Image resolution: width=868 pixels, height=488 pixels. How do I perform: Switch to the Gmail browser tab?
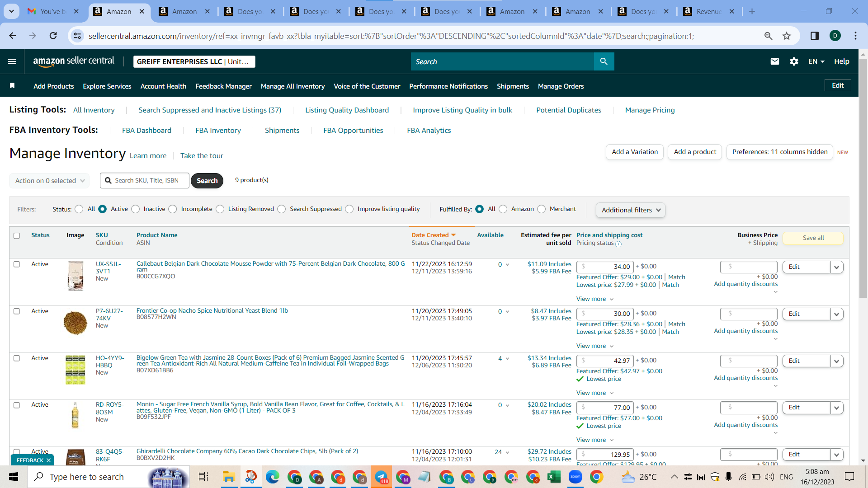pos(53,11)
